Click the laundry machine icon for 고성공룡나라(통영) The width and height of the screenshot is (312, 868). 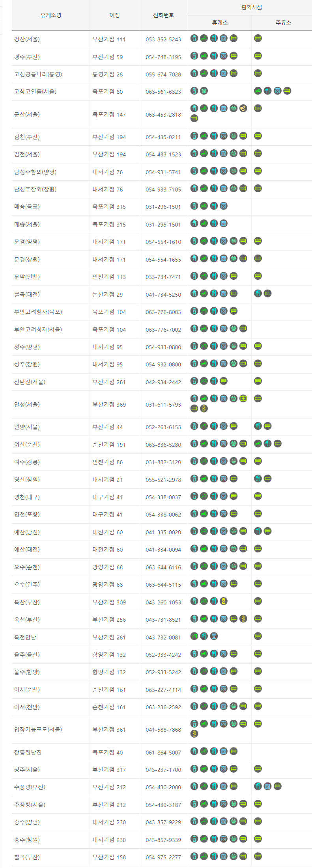224,74
